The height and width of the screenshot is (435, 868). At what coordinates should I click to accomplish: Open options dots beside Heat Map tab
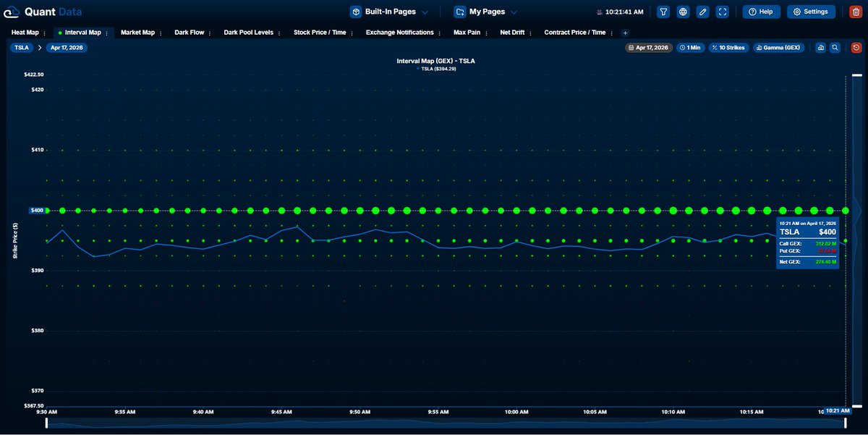(x=46, y=33)
